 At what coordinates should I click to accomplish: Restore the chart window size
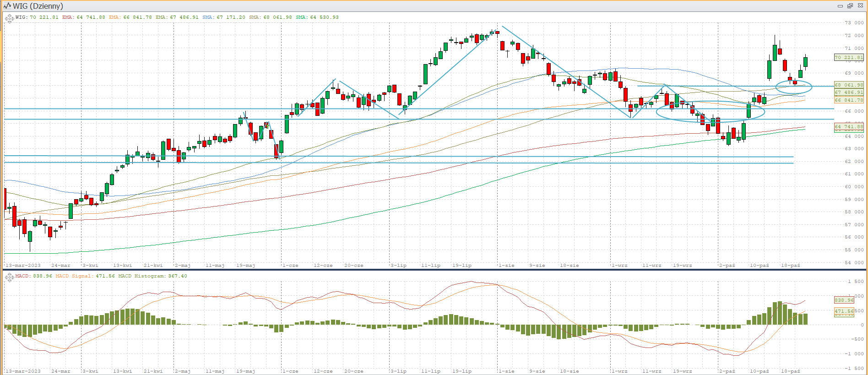[850, 6]
